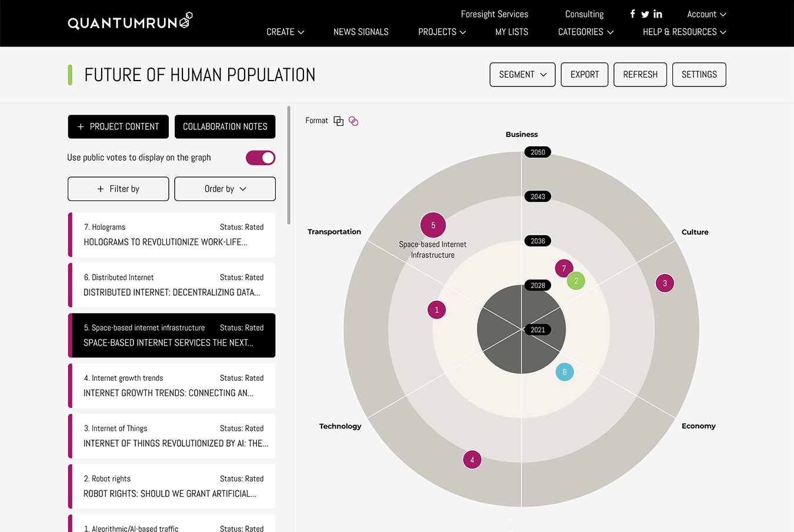Click the Culture axis label
The height and width of the screenshot is (532, 794).
coord(695,232)
